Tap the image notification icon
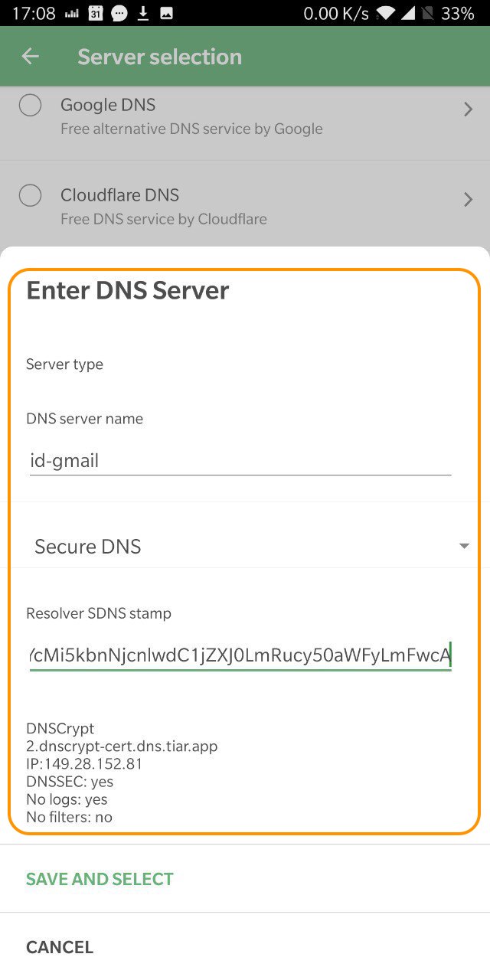490x980 pixels. (165, 13)
